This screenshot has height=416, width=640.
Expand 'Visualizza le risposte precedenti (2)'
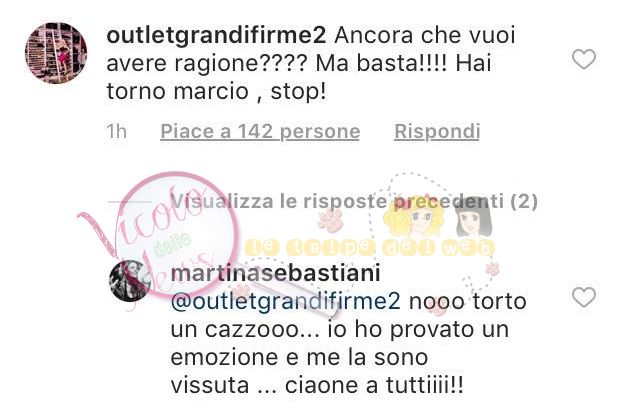354,202
